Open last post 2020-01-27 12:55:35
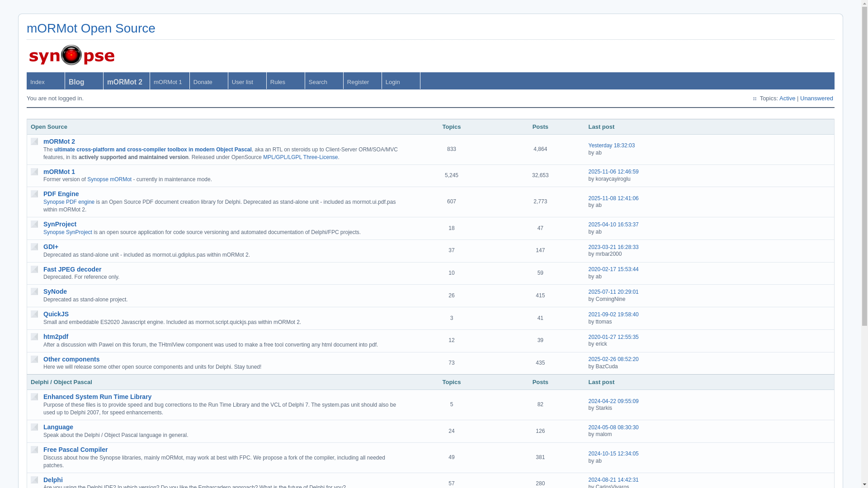Screen dimensions: 868x488 click(613, 337)
